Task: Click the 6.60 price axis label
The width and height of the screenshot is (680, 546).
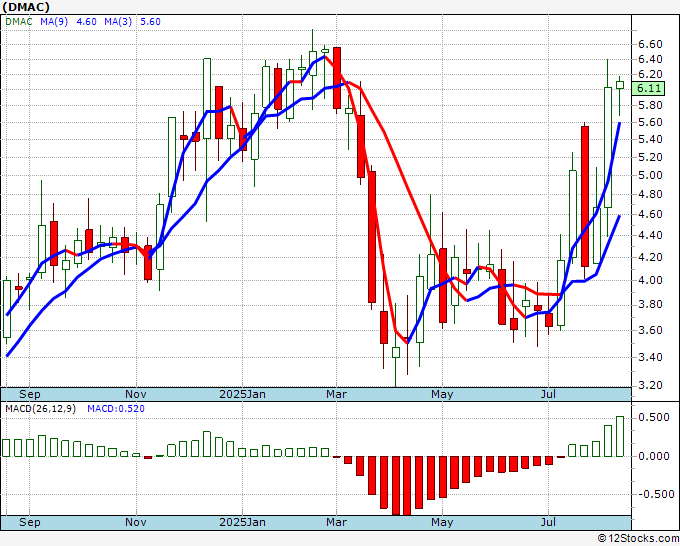Action: pyautogui.click(x=650, y=44)
